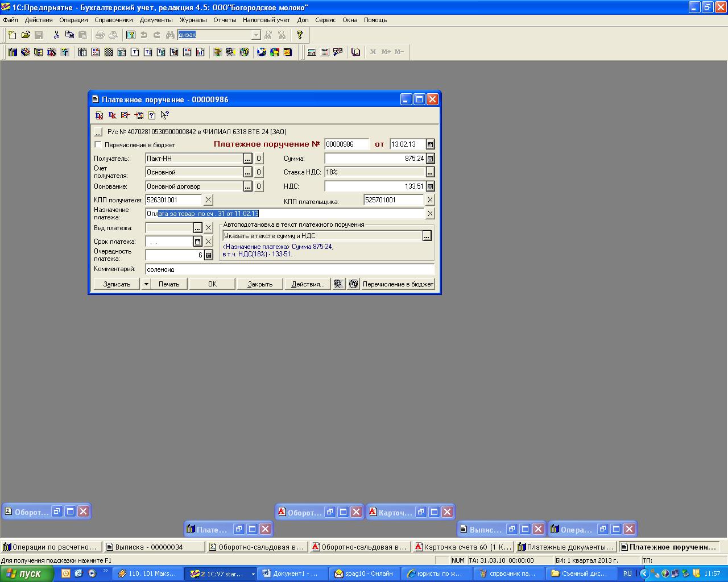This screenshot has height=582, width=728.
Task: Open the selection list for Ставка НДС
Action: point(431,172)
